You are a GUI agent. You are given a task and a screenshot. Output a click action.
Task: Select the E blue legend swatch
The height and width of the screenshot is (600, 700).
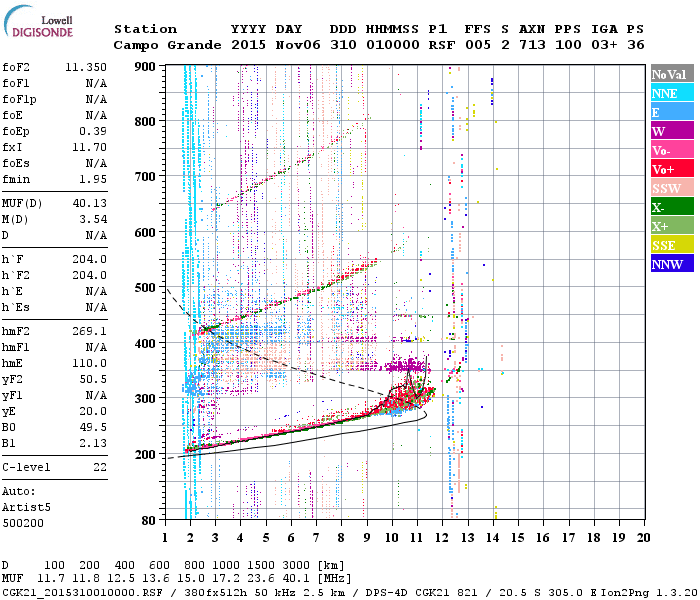pyautogui.click(x=672, y=112)
